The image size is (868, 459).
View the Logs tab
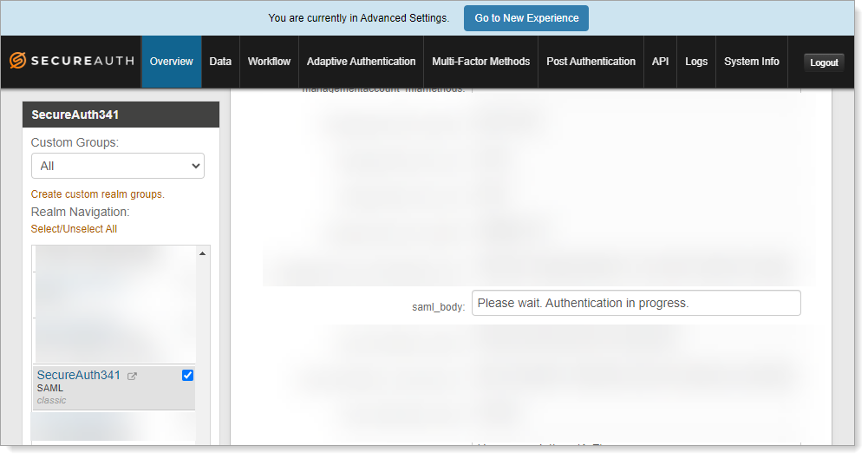click(x=696, y=62)
